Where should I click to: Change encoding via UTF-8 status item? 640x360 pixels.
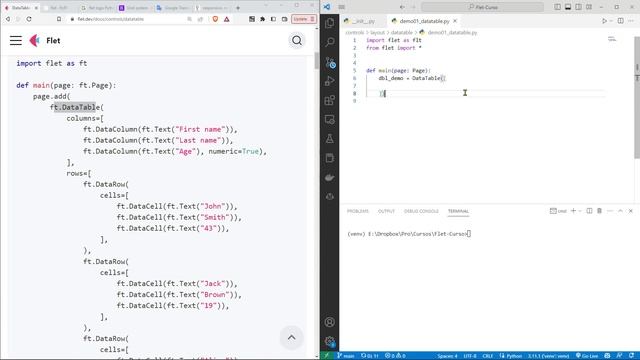point(470,356)
